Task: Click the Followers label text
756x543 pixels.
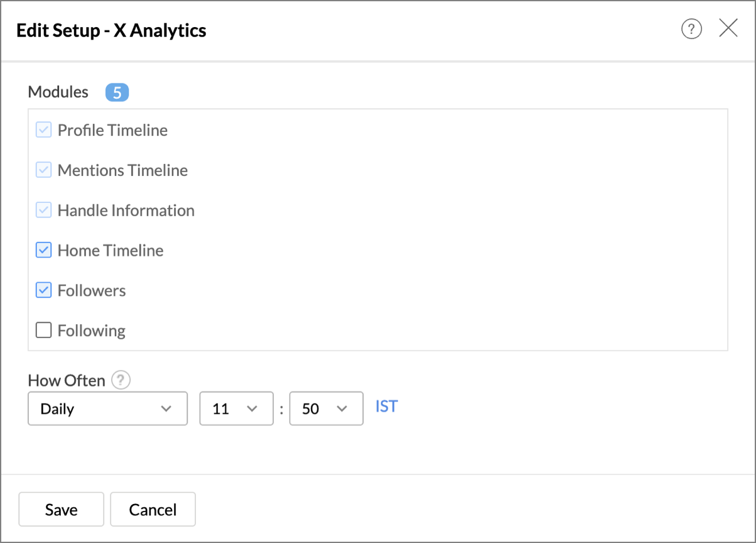Action: (92, 290)
